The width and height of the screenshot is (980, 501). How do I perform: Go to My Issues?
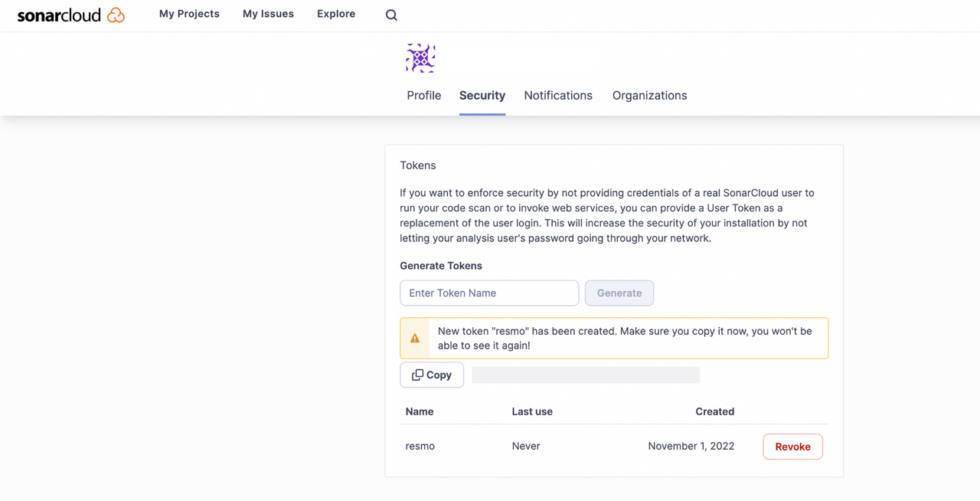(268, 14)
